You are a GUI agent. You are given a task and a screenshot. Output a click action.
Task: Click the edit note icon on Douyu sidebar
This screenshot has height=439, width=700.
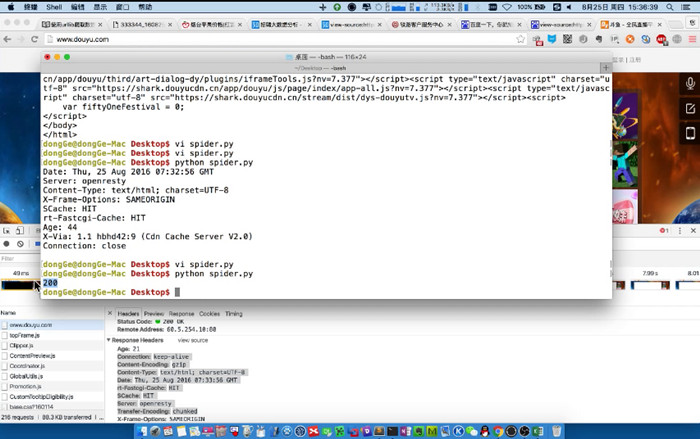pos(690,109)
